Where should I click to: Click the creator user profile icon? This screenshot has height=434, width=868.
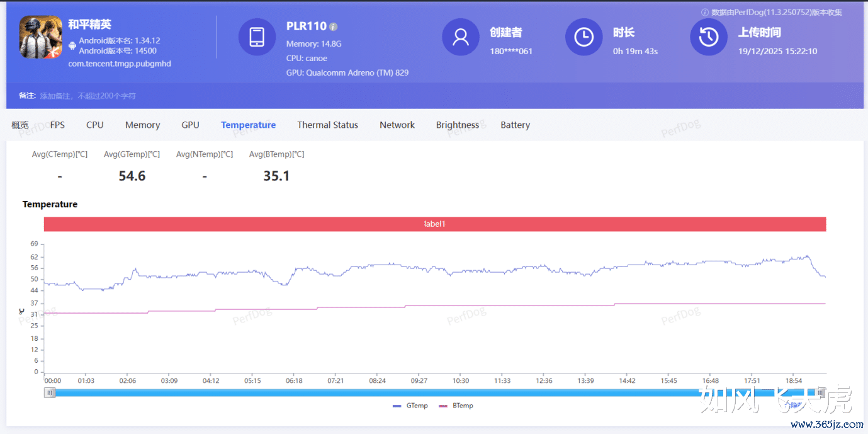[x=461, y=37]
